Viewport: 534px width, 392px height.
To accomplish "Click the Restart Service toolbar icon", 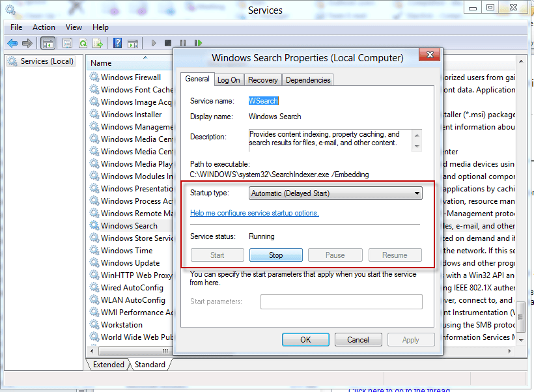I will (198, 43).
